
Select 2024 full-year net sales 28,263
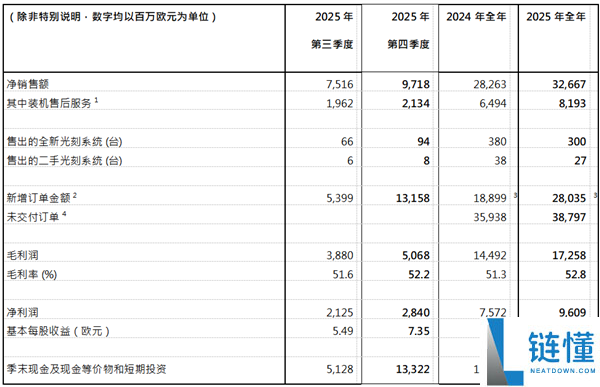tap(490, 84)
